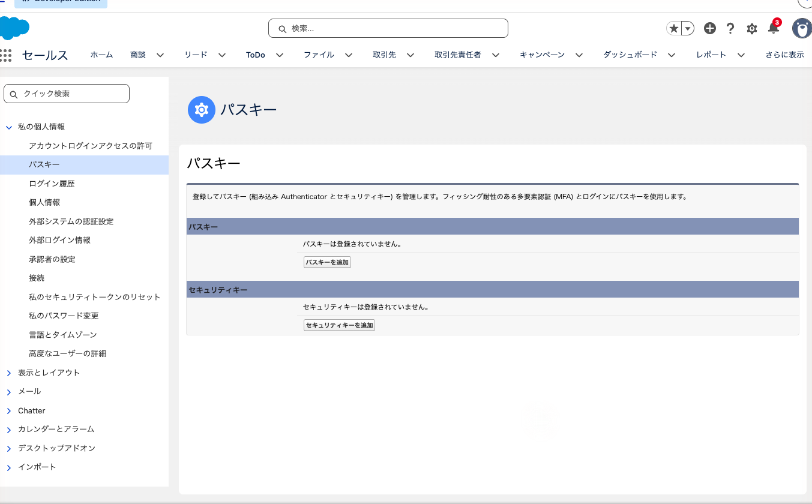Expand the 取引先 tab dropdown chevron
The image size is (812, 504).
(x=411, y=55)
